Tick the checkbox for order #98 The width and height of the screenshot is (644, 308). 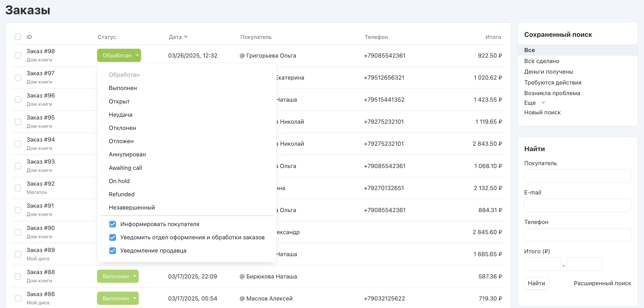pos(18,55)
